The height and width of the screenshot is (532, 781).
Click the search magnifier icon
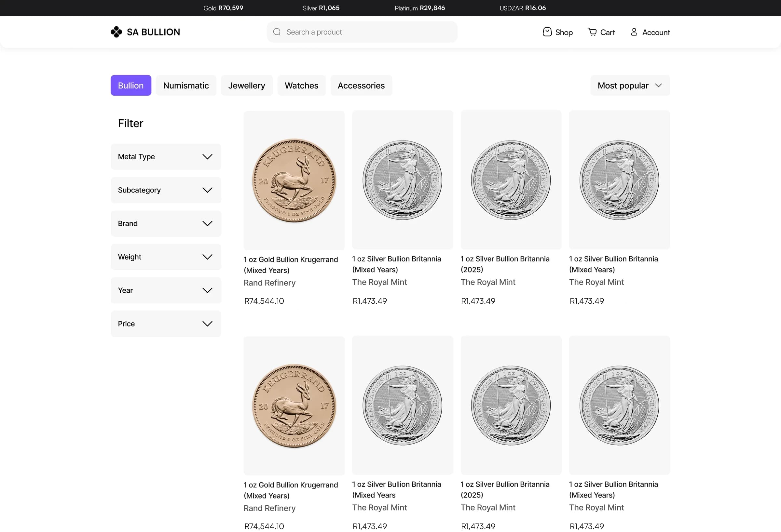coord(277,32)
